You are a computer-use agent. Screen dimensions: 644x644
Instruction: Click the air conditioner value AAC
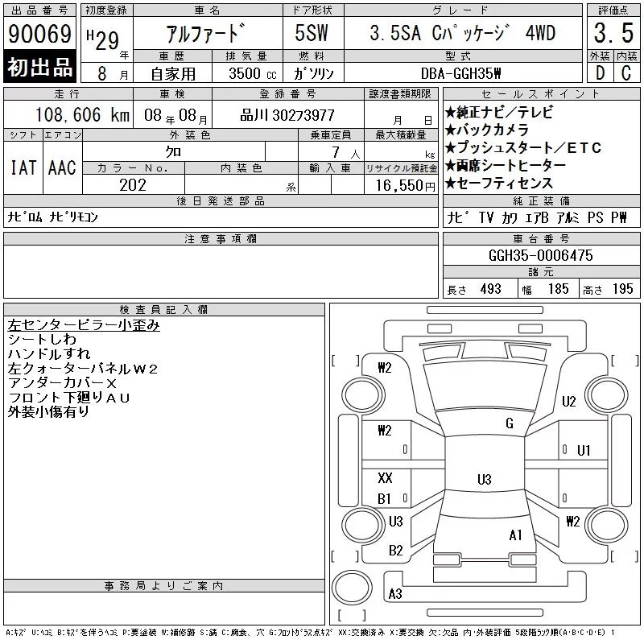(62, 167)
